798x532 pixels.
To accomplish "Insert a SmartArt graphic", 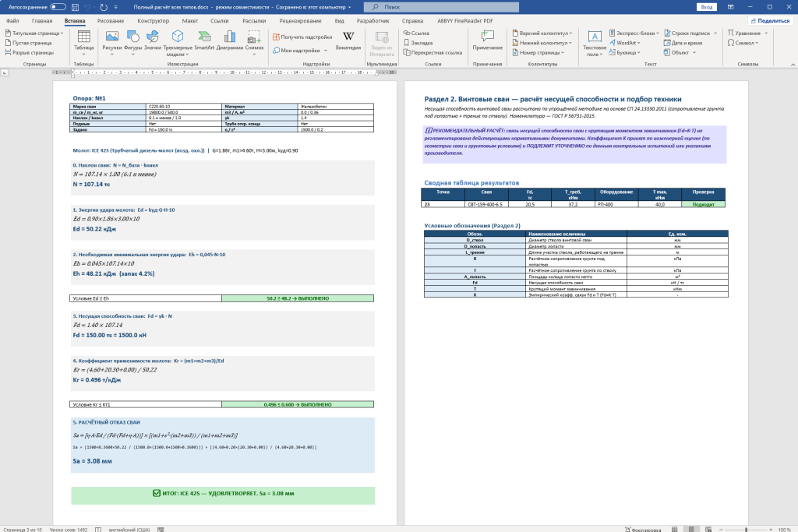I will (x=204, y=41).
